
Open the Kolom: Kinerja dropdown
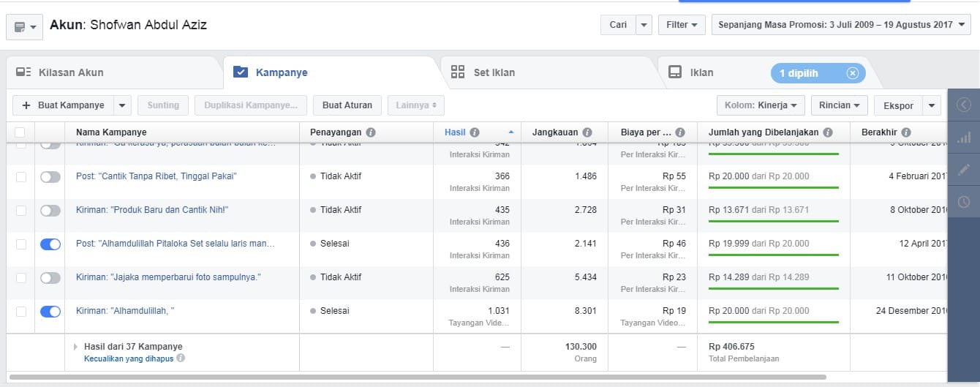pos(761,105)
